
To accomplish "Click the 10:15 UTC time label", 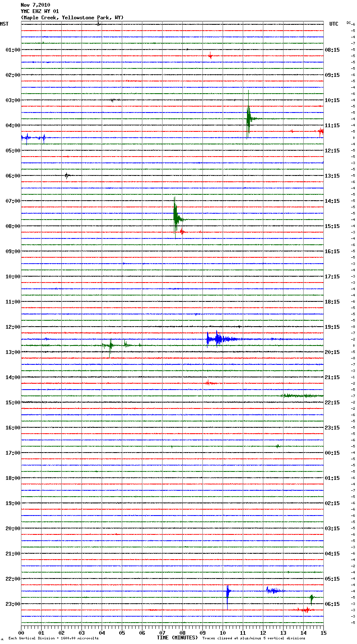I will (x=332, y=100).
